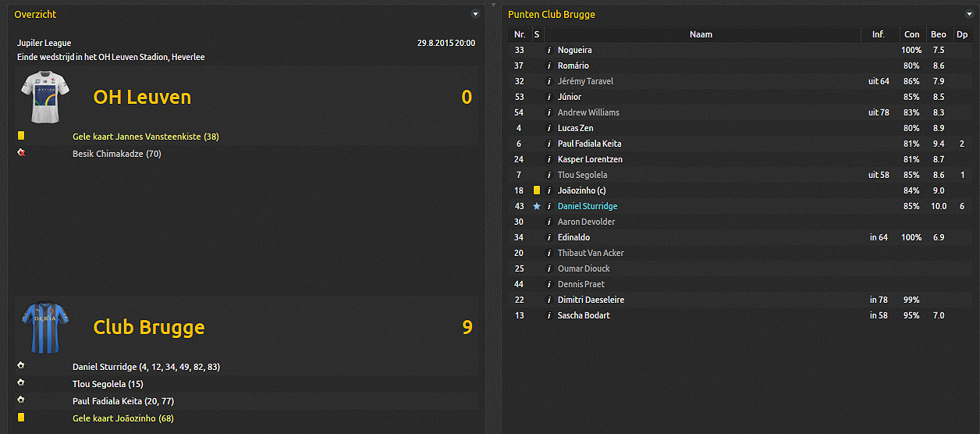Viewport: 980px width, 434px height.
Task: Open the info icon next to Nogueira
Action: (x=549, y=50)
